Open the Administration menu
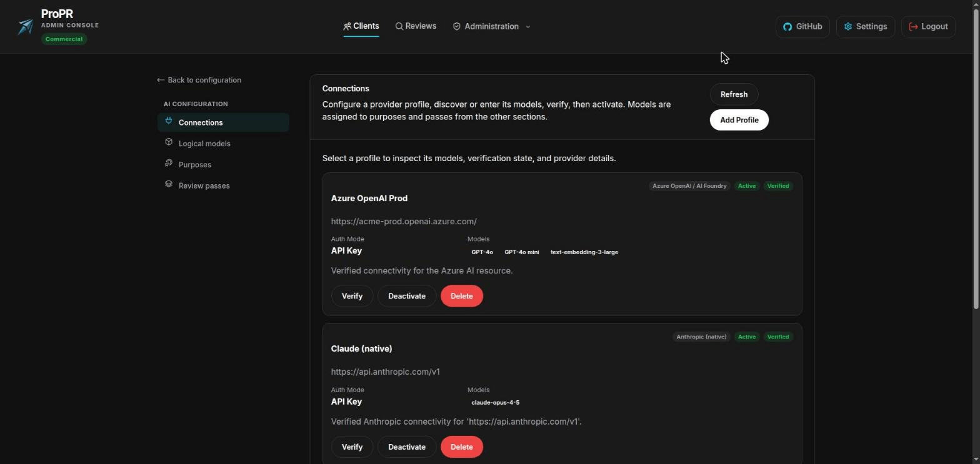This screenshot has width=980, height=464. click(492, 26)
